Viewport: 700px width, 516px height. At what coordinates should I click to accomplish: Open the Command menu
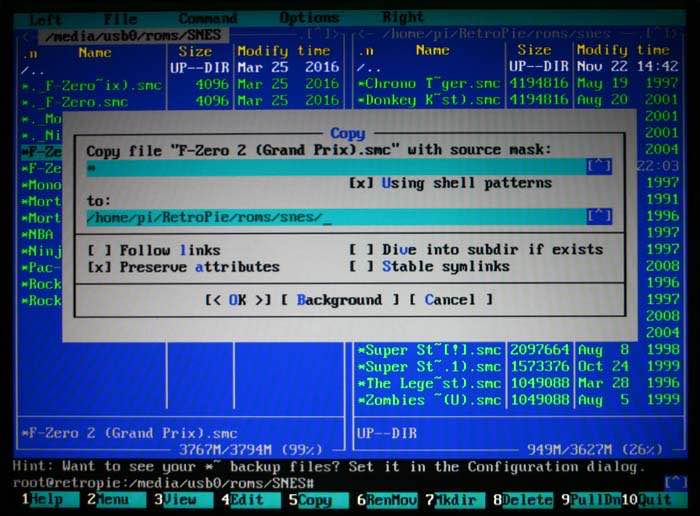click(208, 18)
